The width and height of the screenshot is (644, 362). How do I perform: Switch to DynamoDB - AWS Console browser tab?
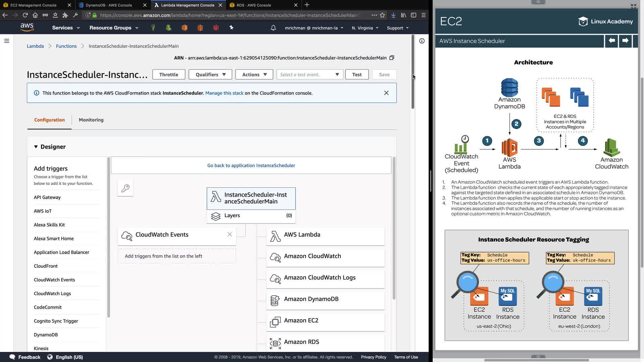(x=109, y=5)
